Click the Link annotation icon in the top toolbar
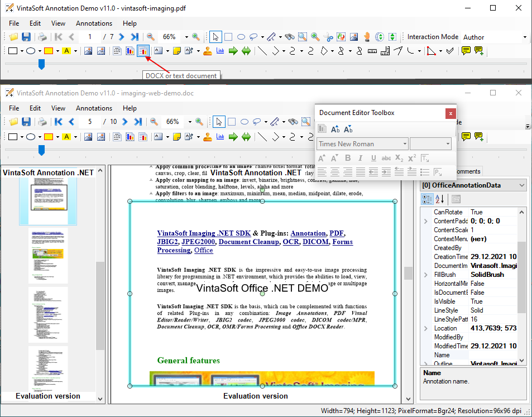532x417 pixels. pyautogui.click(x=220, y=51)
